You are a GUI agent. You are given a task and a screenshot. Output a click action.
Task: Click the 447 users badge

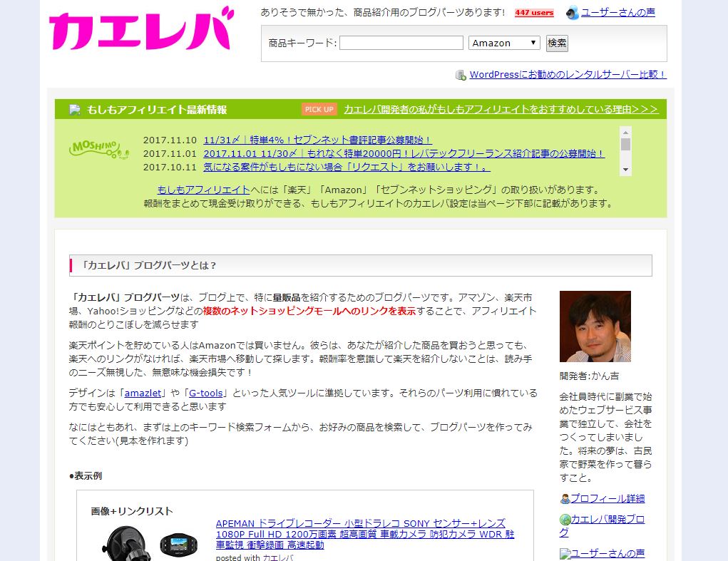pyautogui.click(x=534, y=13)
